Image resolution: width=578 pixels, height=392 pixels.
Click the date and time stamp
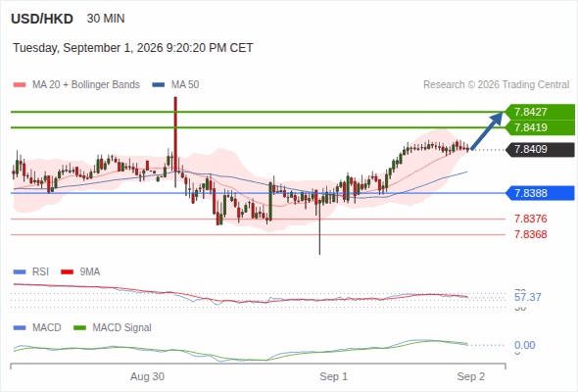pos(132,48)
